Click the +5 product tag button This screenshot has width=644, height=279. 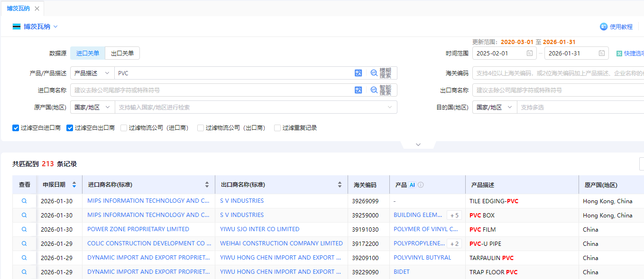pyautogui.click(x=454, y=216)
